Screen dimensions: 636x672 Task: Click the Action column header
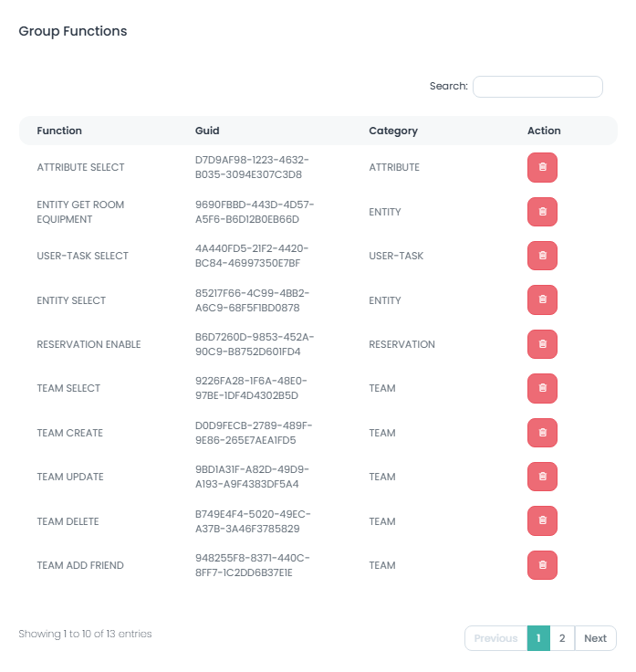[x=544, y=131]
